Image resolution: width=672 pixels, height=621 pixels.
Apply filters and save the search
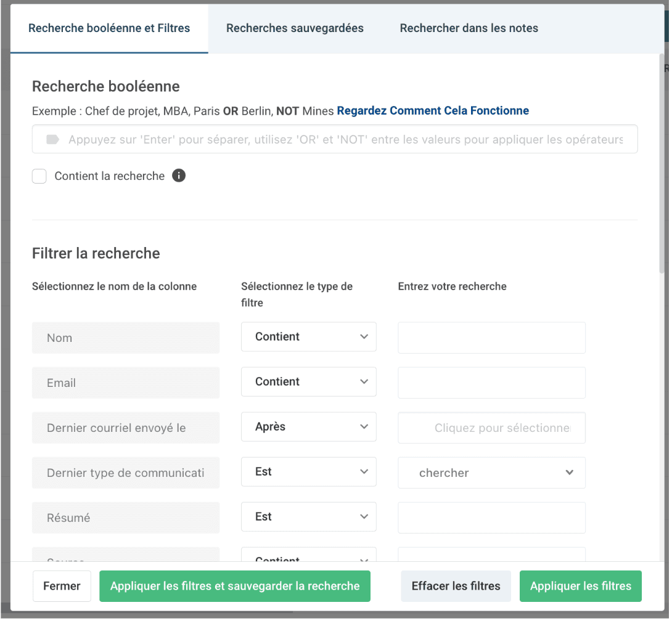click(235, 586)
